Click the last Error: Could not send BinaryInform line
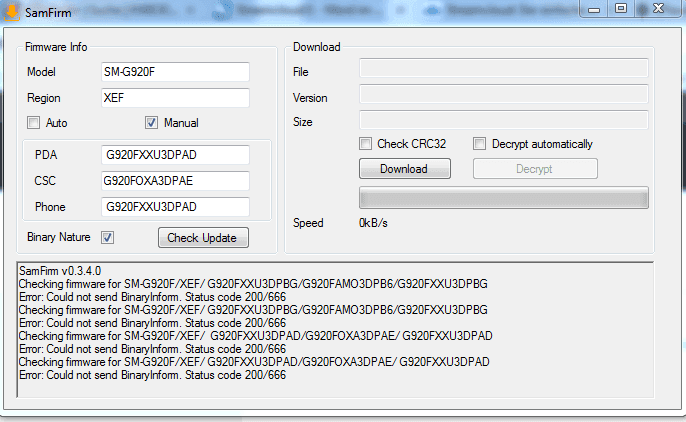 [152, 375]
